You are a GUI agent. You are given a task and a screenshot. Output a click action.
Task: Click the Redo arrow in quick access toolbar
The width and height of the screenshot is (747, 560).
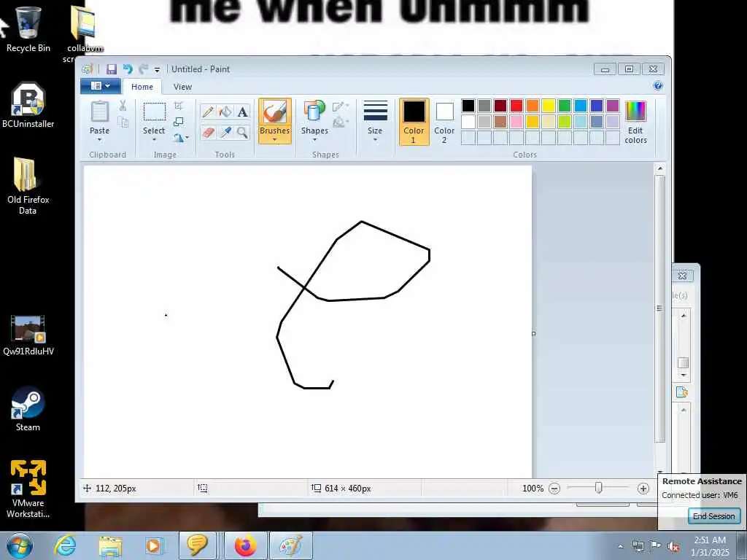click(143, 69)
